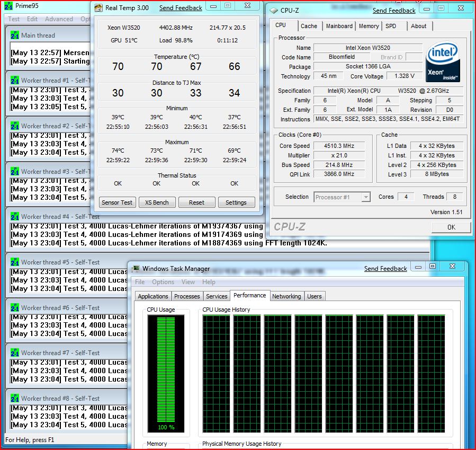476x450 pixels.
Task: Click the CPU-Z title bar icon
Action: click(274, 11)
